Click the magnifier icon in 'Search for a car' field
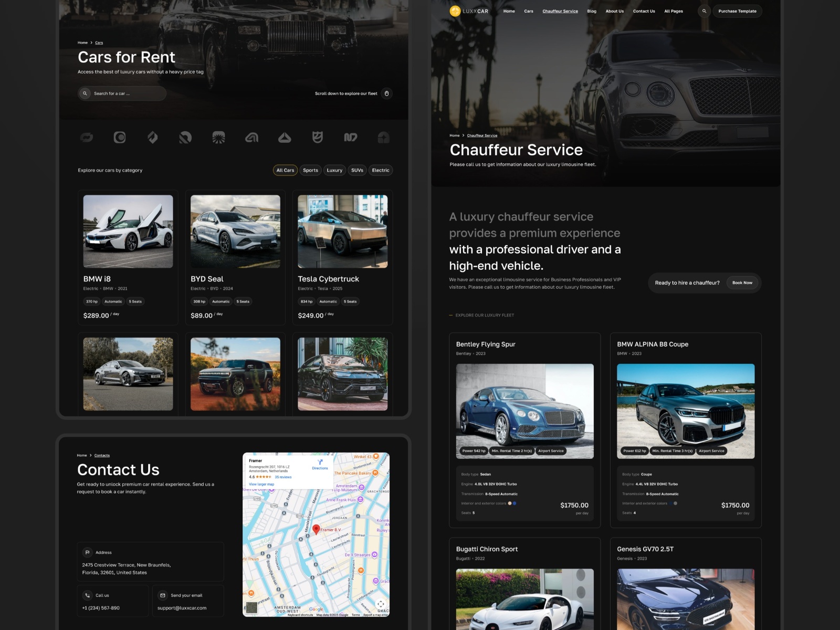This screenshot has width=840, height=630. tap(85, 93)
